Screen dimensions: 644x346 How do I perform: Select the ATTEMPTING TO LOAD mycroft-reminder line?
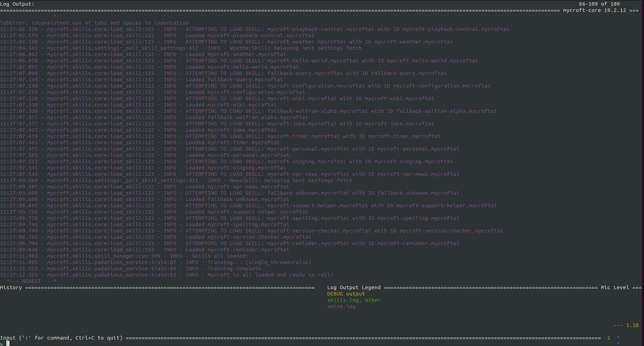tap(230, 243)
